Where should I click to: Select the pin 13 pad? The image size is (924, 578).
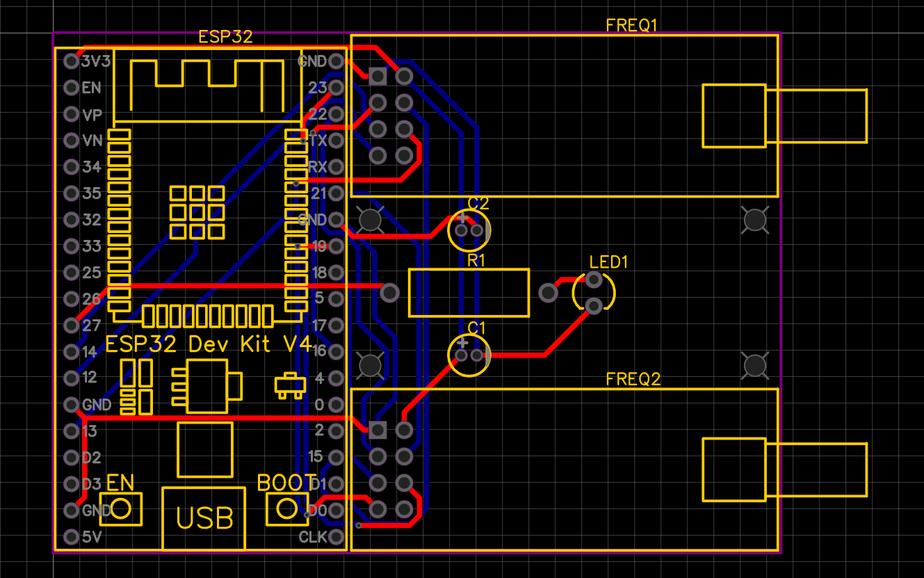coord(71,431)
